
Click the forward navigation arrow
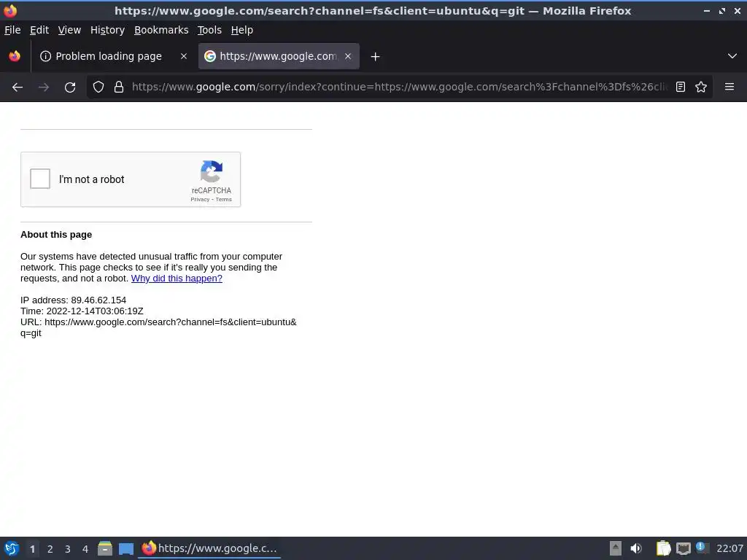point(44,87)
